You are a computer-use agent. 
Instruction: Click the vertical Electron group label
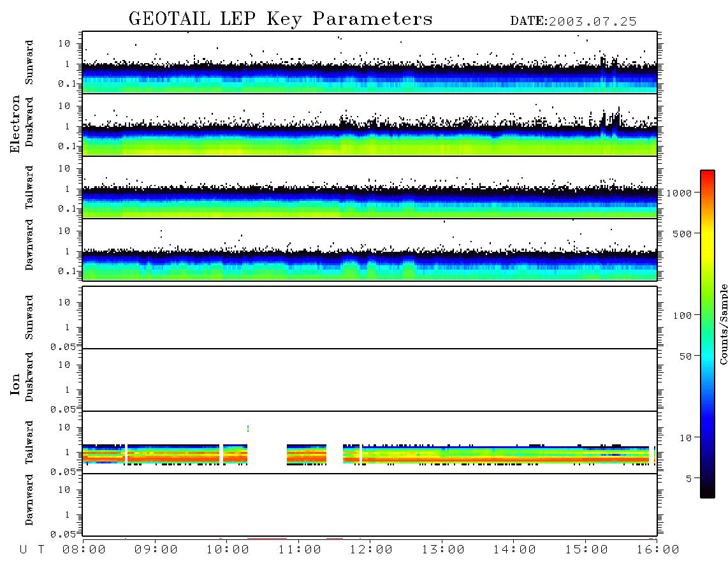[x=15, y=124]
